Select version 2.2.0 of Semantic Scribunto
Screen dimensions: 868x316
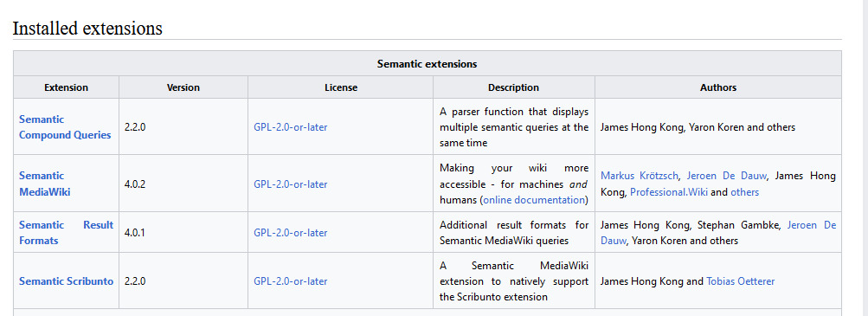pyautogui.click(x=135, y=281)
